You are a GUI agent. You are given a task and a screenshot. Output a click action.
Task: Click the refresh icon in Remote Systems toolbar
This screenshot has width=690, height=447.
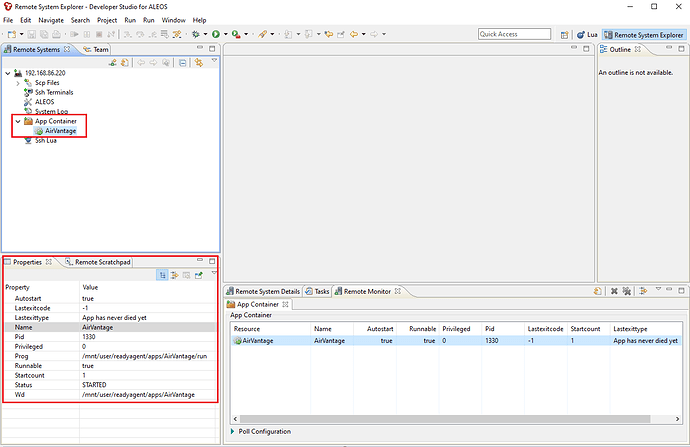point(125,62)
